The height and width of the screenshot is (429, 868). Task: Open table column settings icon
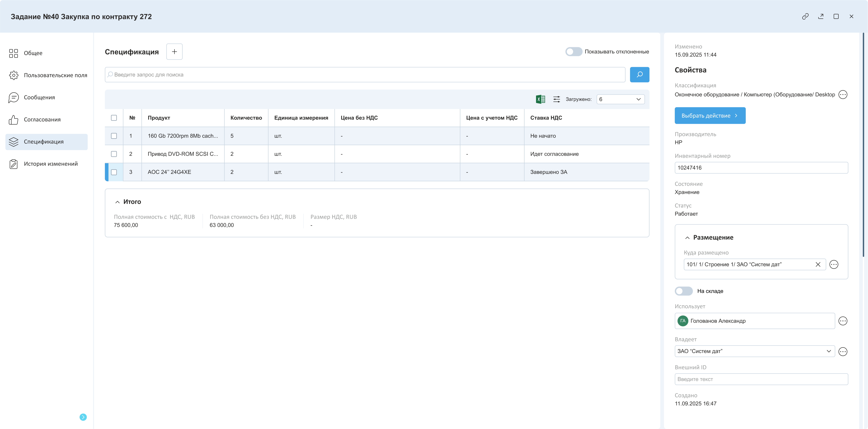[x=556, y=99]
